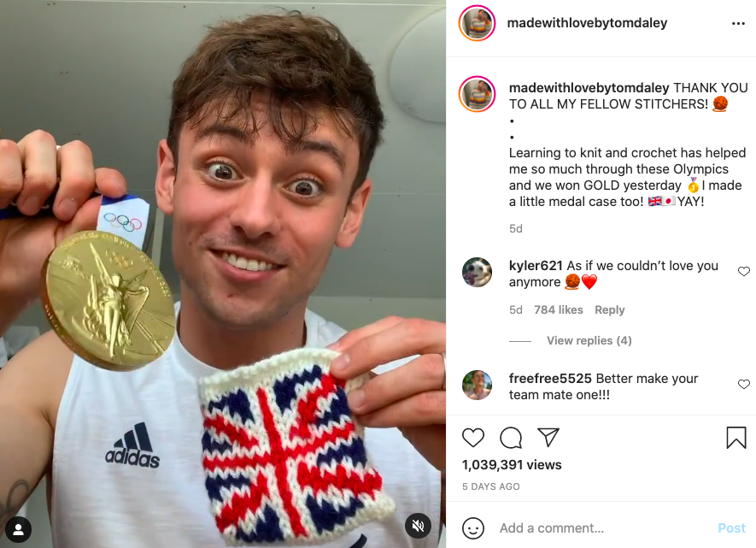The width and height of the screenshot is (756, 548).
Task: Open the comment speech bubble icon
Action: (511, 438)
